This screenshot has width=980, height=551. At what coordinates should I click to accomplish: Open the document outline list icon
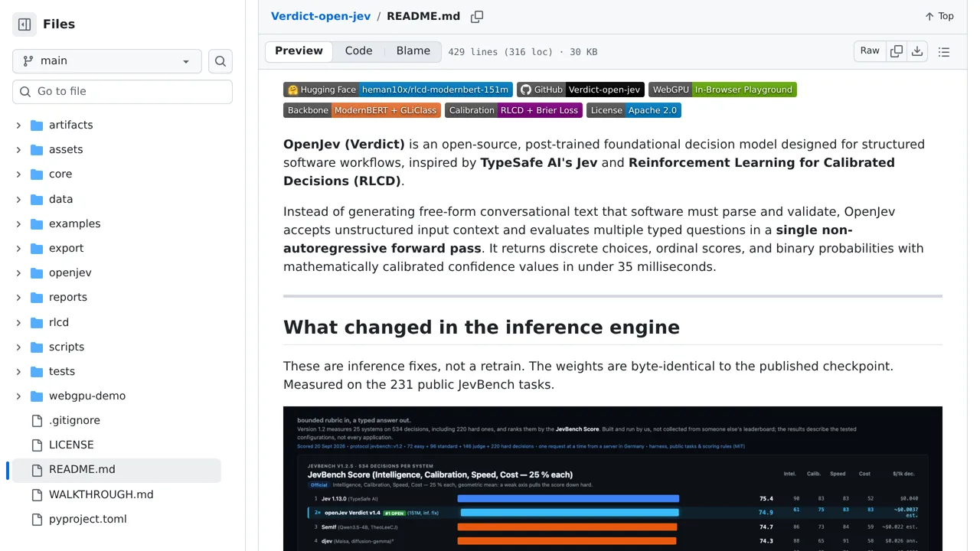(x=944, y=52)
